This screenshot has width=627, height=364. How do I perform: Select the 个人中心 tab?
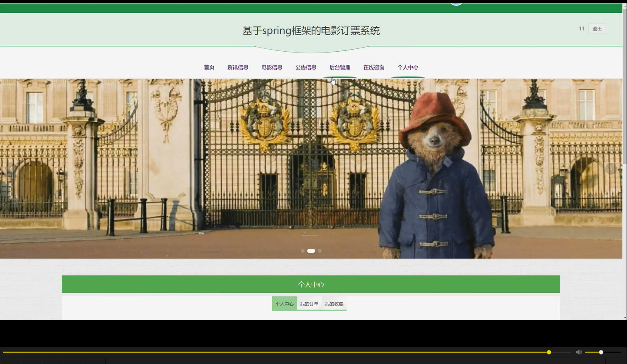[284, 303]
